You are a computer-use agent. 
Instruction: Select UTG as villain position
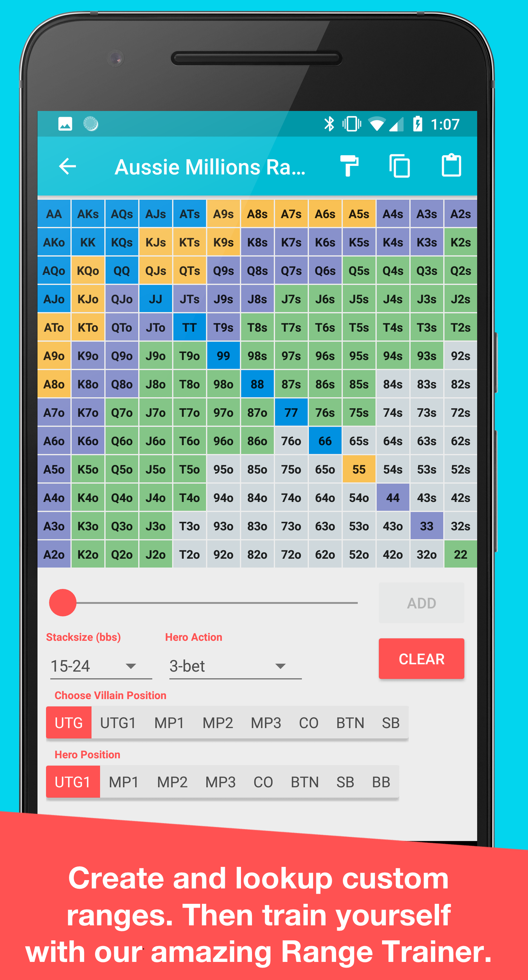[x=69, y=723]
